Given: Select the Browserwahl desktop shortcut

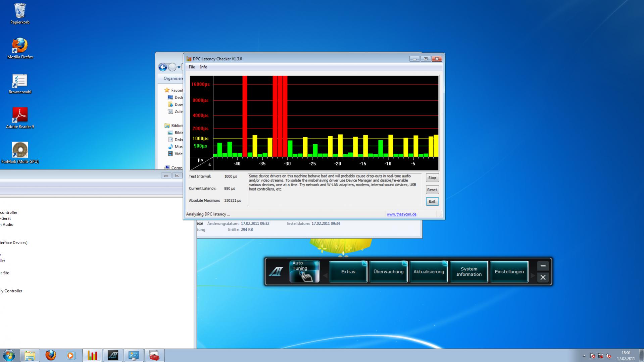Looking at the screenshot, I should 20,84.
